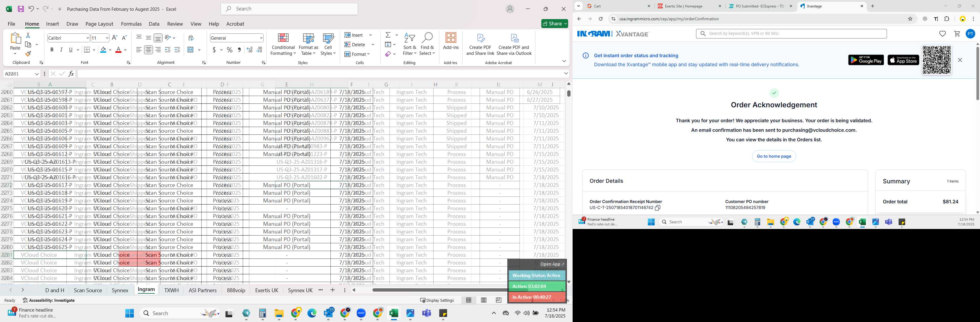The height and width of the screenshot is (322, 980).
Task: Open Cell Styles gallery
Action: [x=328, y=44]
